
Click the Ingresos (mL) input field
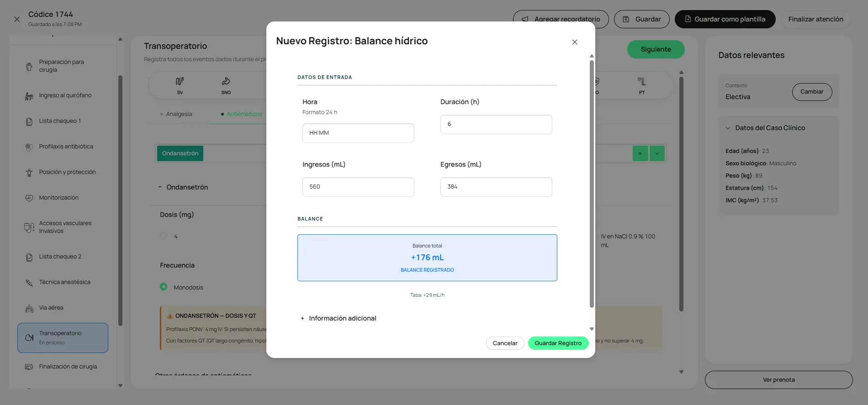(358, 187)
